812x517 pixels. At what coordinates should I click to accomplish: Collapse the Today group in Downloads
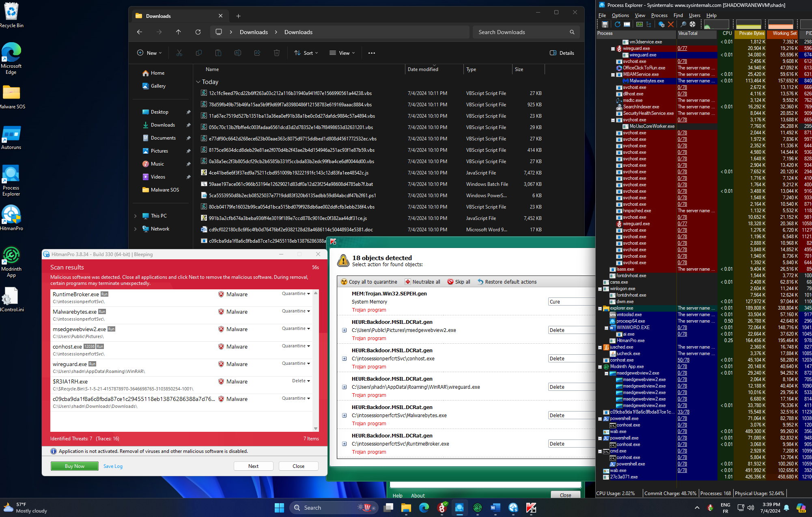[x=198, y=82]
